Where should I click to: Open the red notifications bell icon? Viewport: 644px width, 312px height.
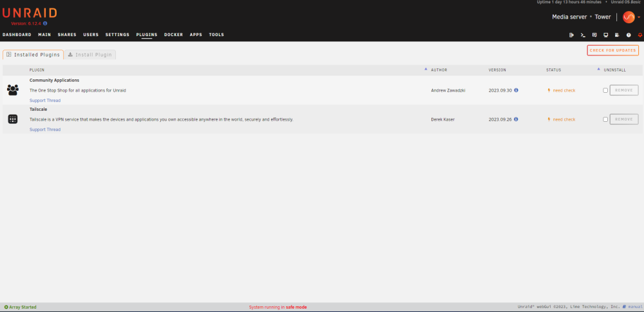[640, 35]
